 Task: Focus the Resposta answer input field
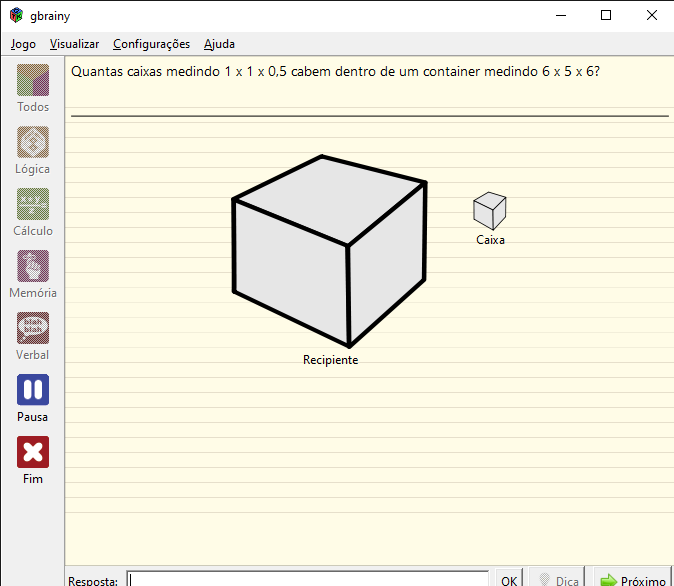(308, 580)
